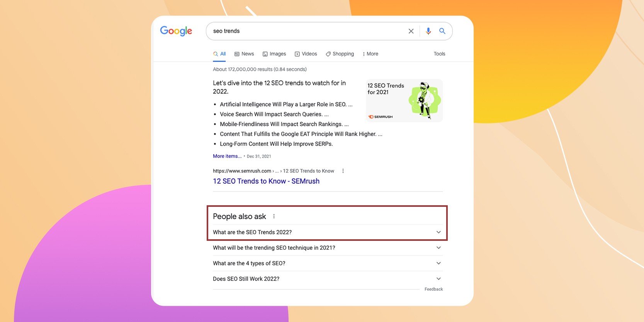Image resolution: width=644 pixels, height=322 pixels.
Task: Select the All results tab
Action: coord(219,54)
